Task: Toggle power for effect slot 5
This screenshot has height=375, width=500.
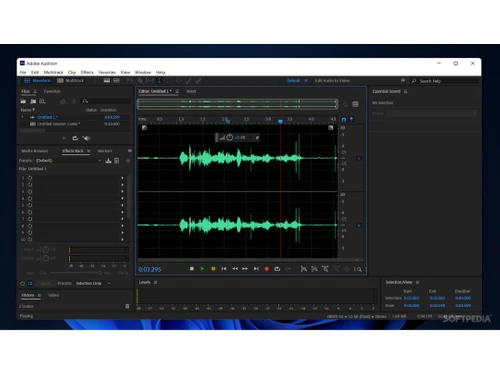Action: [30, 205]
